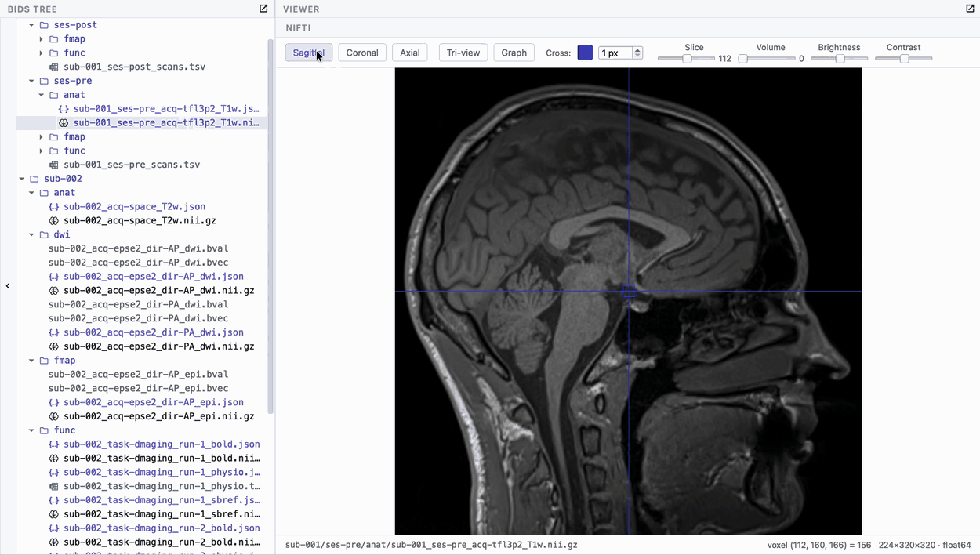The width and height of the screenshot is (980, 555).
Task: Click the BIDS tree vertical scrollbar
Action: tap(270, 227)
